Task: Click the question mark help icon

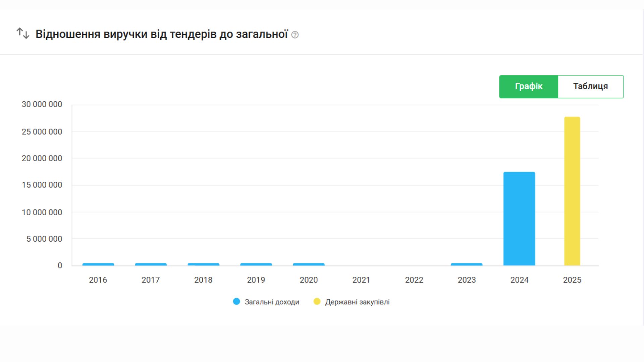Action: tap(295, 35)
